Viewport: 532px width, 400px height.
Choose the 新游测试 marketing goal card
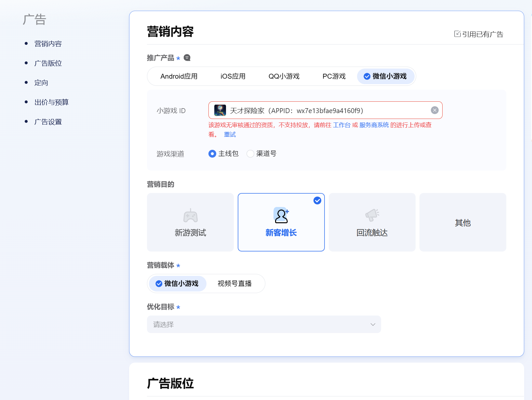191,222
